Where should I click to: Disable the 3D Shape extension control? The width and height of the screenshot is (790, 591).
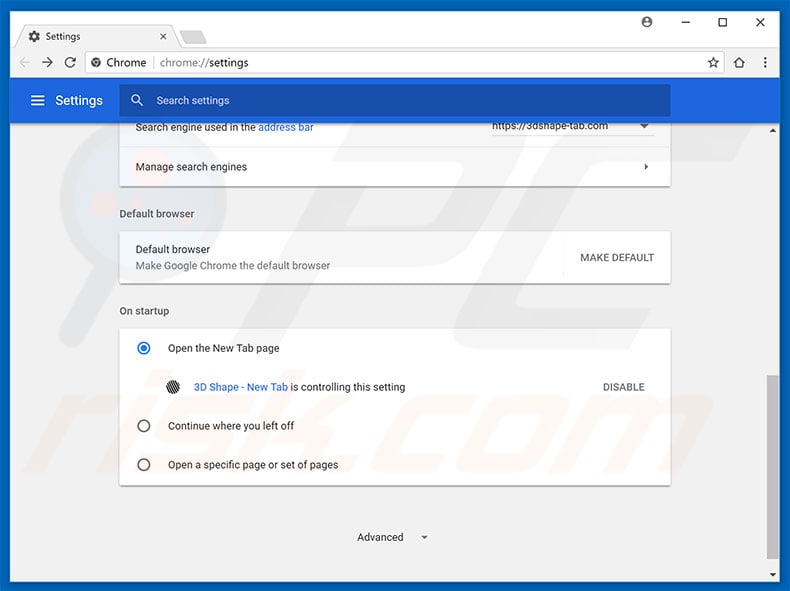(624, 387)
